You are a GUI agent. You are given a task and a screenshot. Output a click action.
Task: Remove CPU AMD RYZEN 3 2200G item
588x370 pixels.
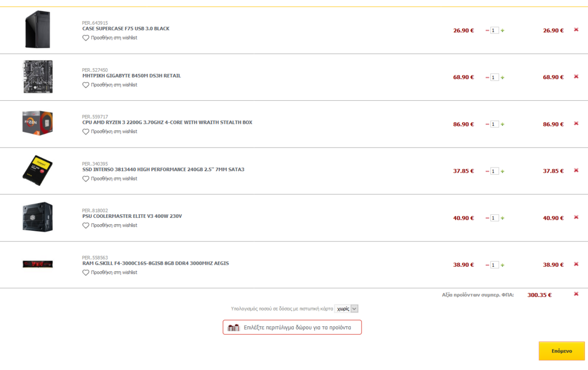tap(576, 123)
